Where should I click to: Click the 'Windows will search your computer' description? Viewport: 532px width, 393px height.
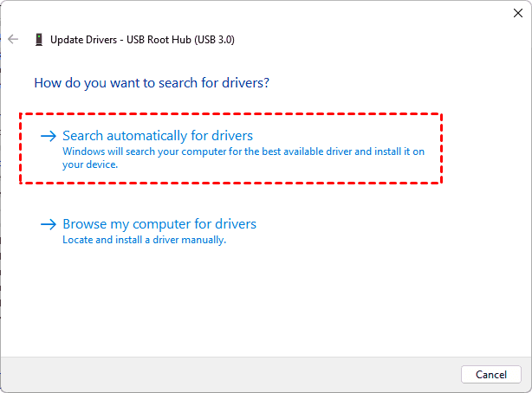[x=243, y=151]
